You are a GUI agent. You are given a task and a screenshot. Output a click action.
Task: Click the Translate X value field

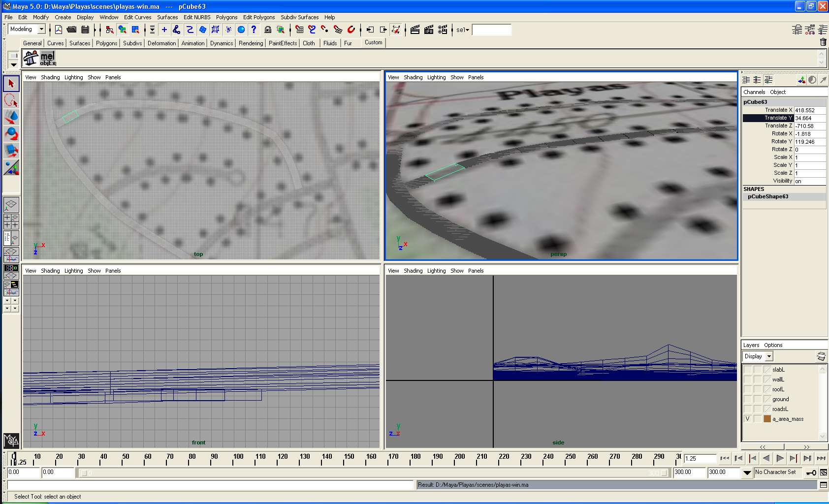[x=809, y=110]
